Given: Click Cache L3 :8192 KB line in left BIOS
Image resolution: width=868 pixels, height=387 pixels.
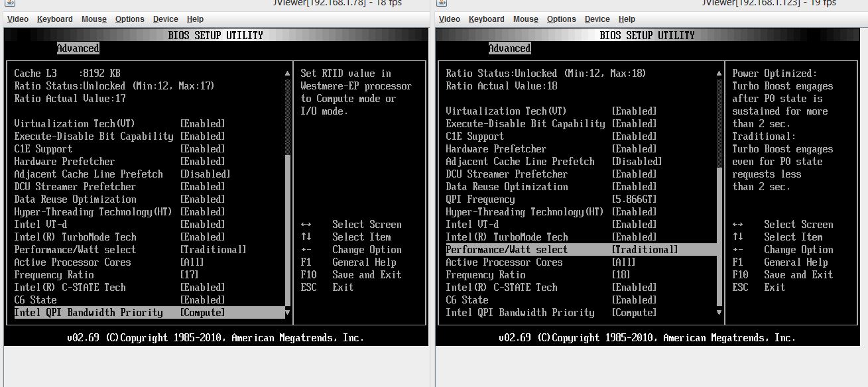Looking at the screenshot, I should tap(67, 74).
